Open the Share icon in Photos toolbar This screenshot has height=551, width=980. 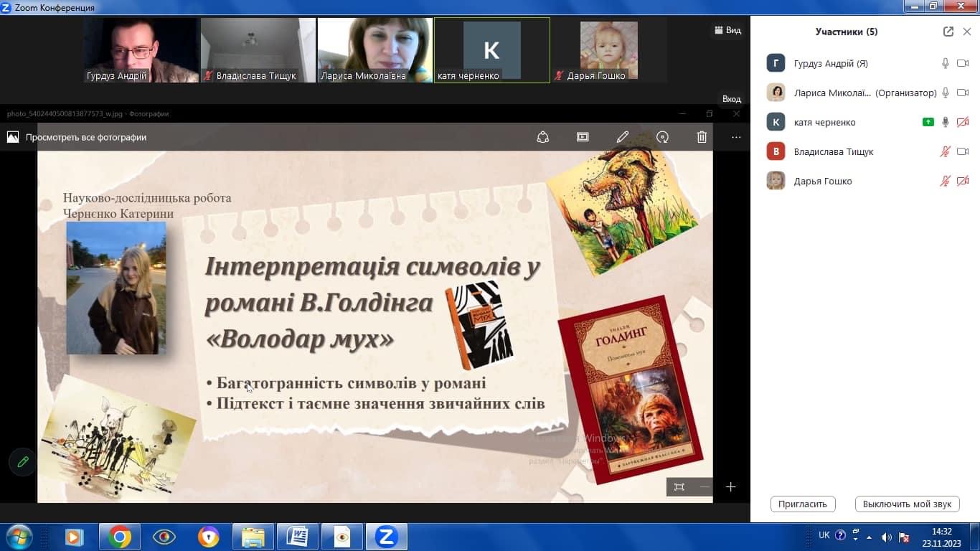[x=543, y=137]
